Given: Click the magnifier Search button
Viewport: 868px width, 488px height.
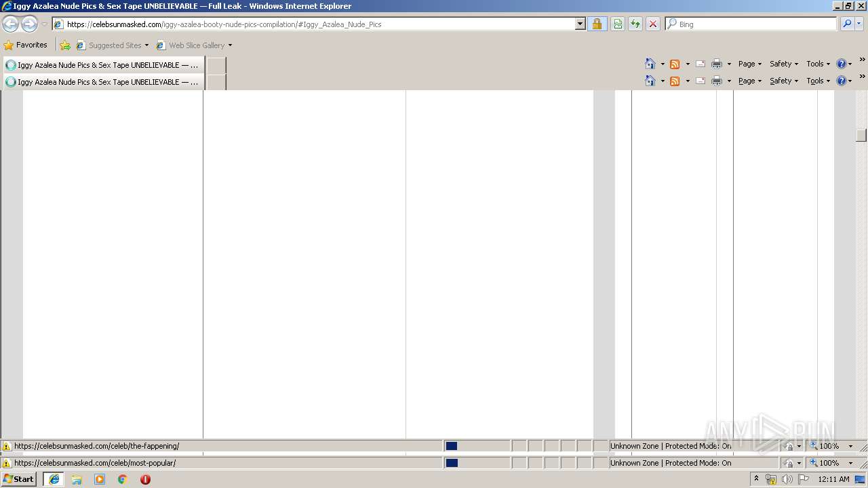Looking at the screenshot, I should [x=847, y=24].
